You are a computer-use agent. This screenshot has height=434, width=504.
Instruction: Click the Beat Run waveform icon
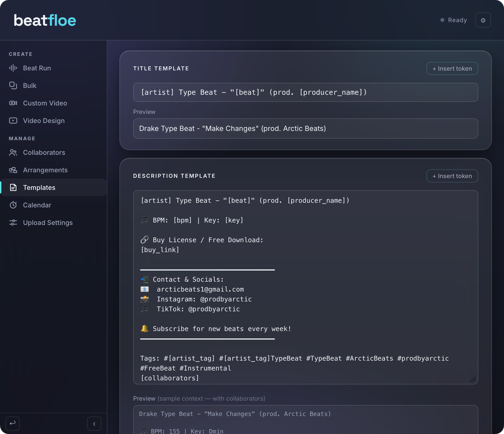[13, 68]
